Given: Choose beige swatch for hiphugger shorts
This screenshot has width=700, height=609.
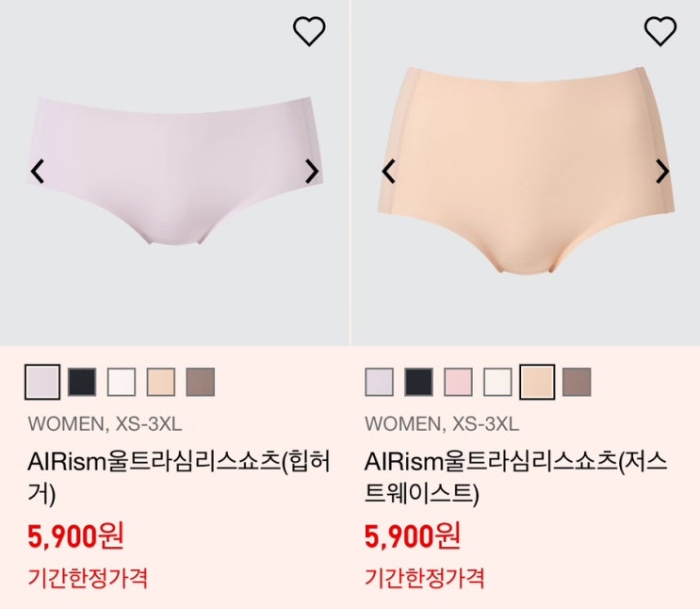Looking at the screenshot, I should (x=161, y=382).
